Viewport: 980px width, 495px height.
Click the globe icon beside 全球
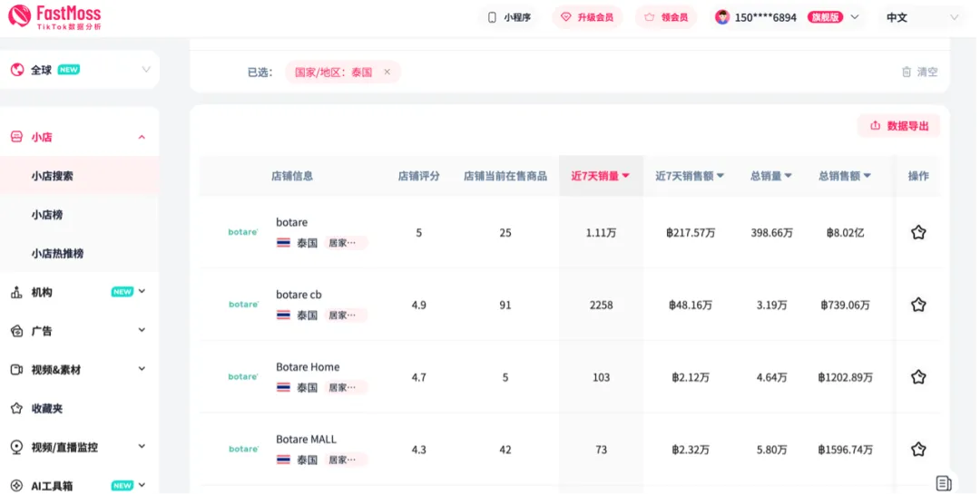[17, 69]
